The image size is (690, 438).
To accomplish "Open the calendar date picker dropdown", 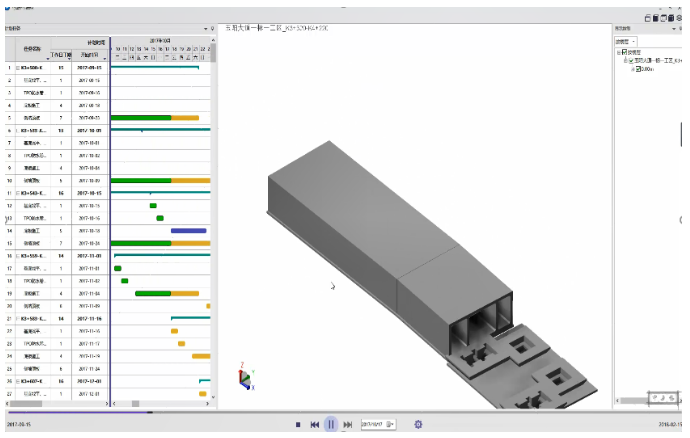I will (x=390, y=424).
